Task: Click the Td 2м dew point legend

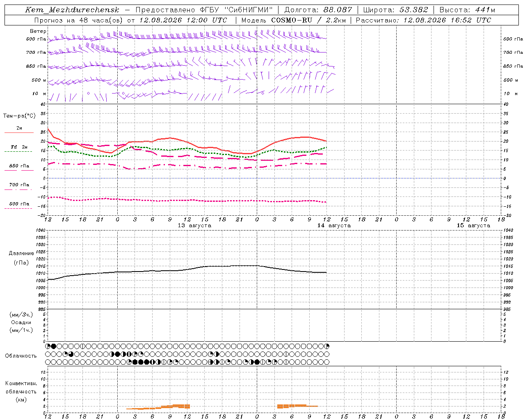Action: click(x=19, y=147)
